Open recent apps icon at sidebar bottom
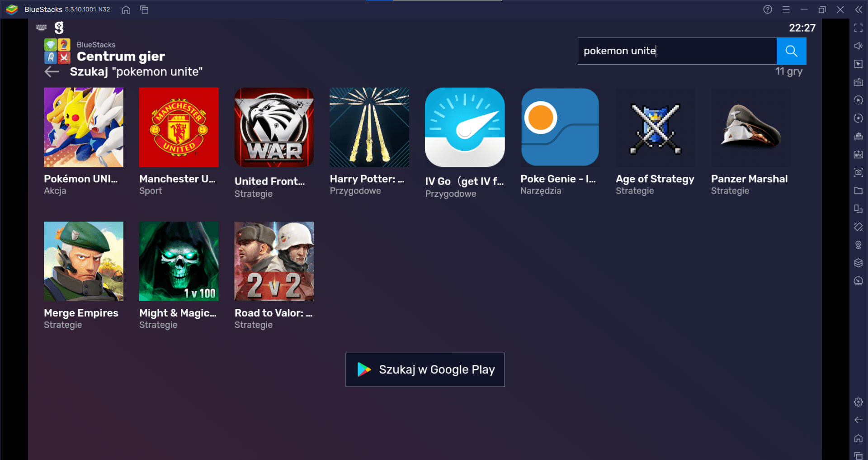The height and width of the screenshot is (460, 868). tap(858, 455)
